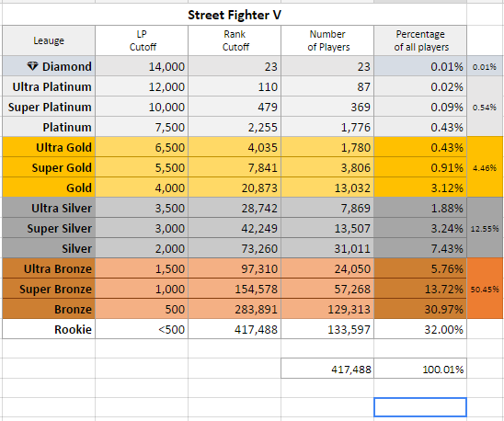Select player count cell 13,032
This screenshot has width=504, height=421.
click(x=327, y=188)
